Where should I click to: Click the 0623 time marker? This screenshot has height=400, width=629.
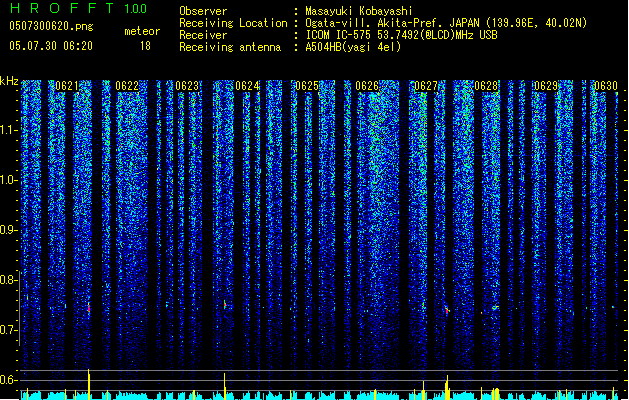[187, 86]
